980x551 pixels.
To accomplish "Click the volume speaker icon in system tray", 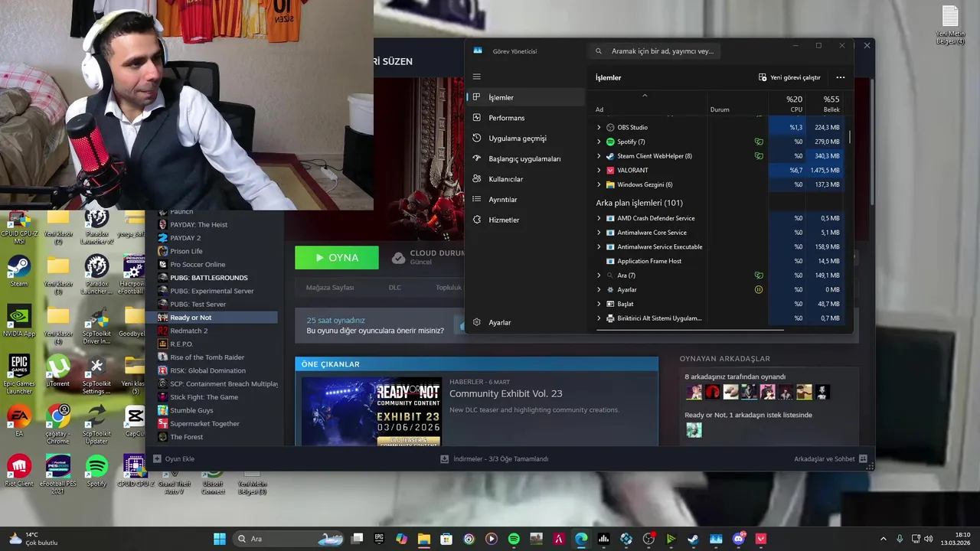I will [x=928, y=539].
